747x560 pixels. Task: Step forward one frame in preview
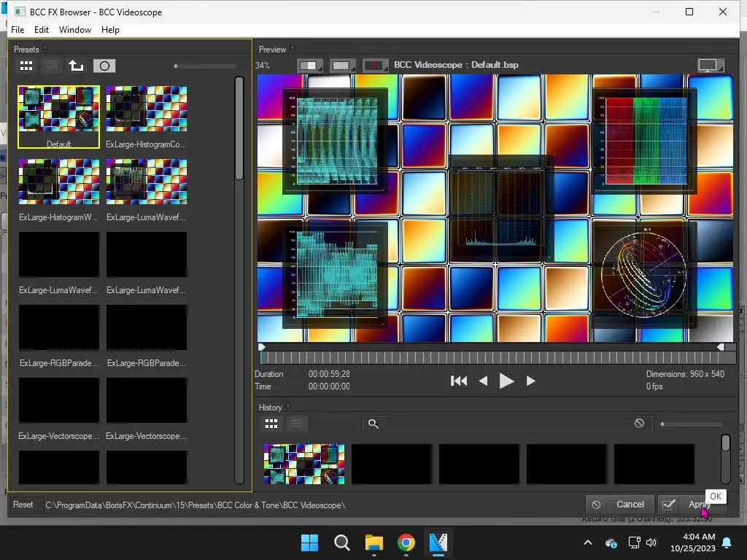(530, 381)
